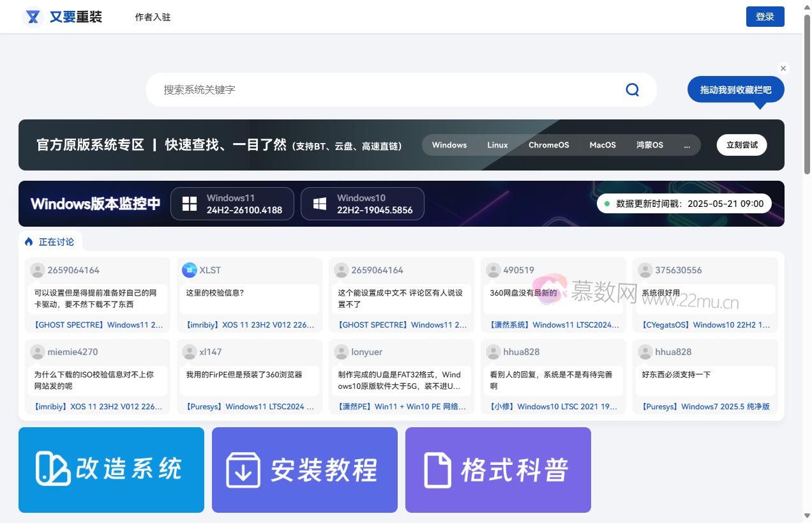Dismiss the bookmark tooltip with its close button
Viewport: 812px width, 523px height.
tap(783, 68)
